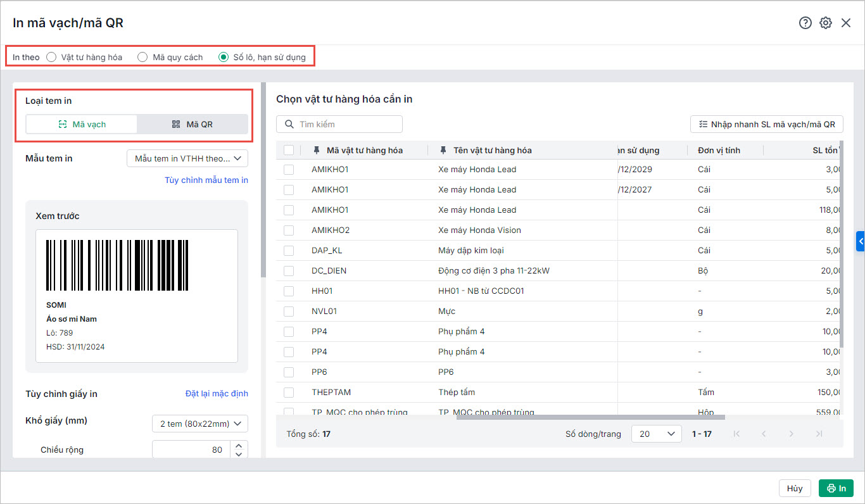Click Nhập nhanh SL mã vạch/mã QR button
This screenshot has height=504, width=865.
click(x=766, y=124)
